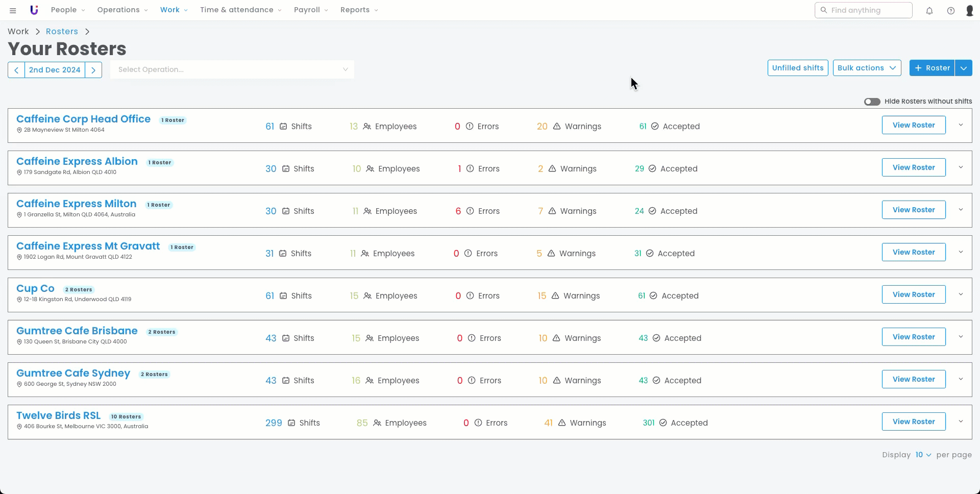Open the Time & attendance menu
The height and width of the screenshot is (494, 980).
240,10
